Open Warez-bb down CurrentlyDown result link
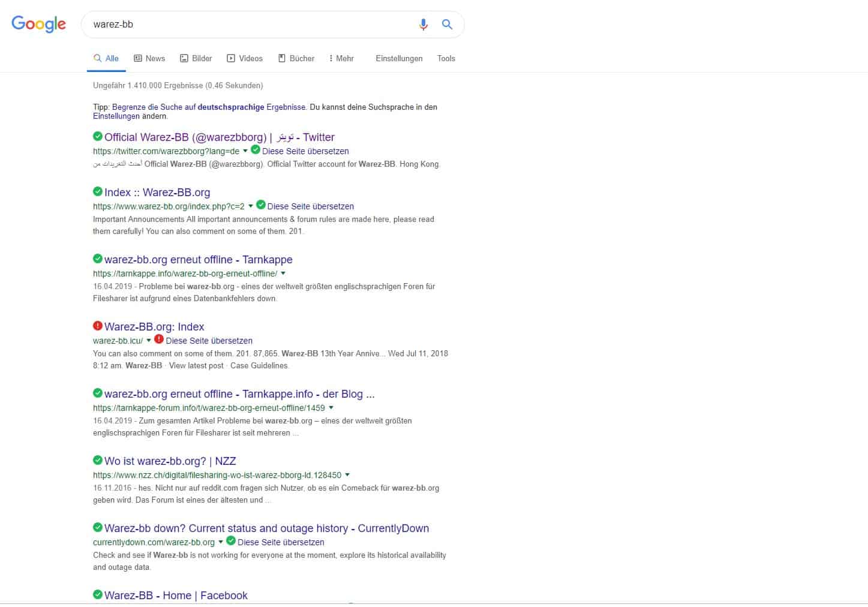 pyautogui.click(x=267, y=528)
